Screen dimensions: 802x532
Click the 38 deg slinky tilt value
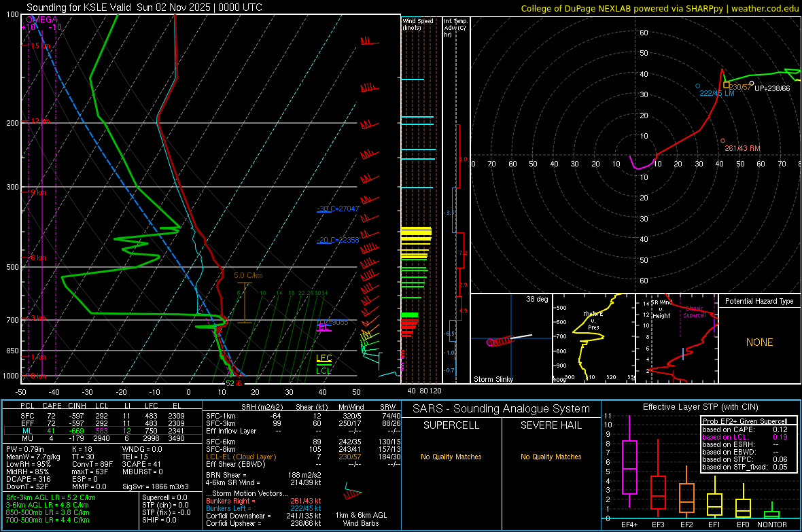click(537, 299)
